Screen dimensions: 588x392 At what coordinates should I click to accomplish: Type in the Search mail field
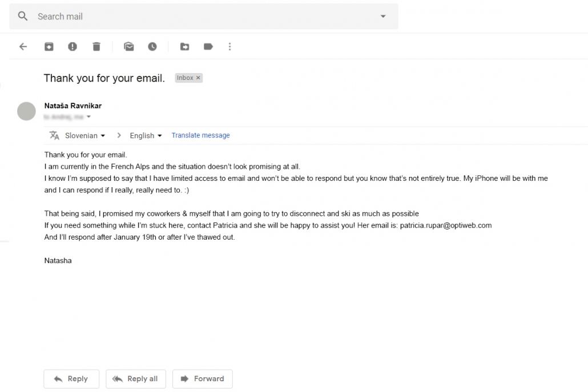pyautogui.click(x=200, y=17)
